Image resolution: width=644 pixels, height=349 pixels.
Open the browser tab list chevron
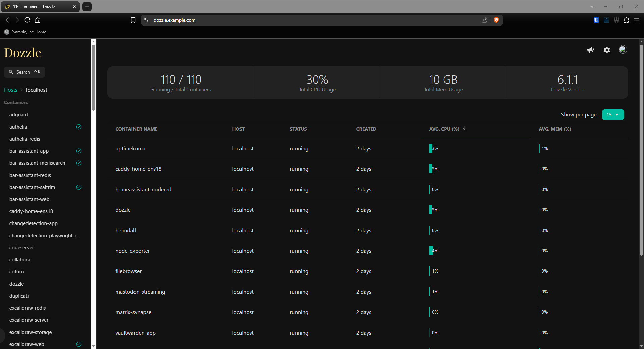(592, 7)
